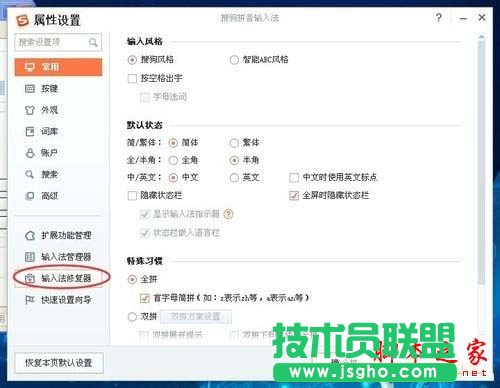Click the 双拼方案设置 button
This screenshot has height=388, width=500.
click(196, 317)
